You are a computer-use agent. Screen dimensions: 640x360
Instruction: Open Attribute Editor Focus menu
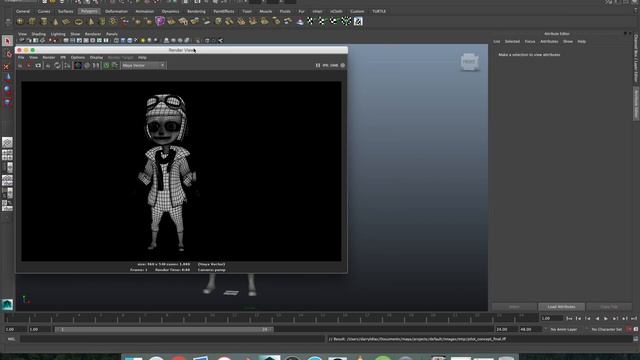click(x=530, y=42)
